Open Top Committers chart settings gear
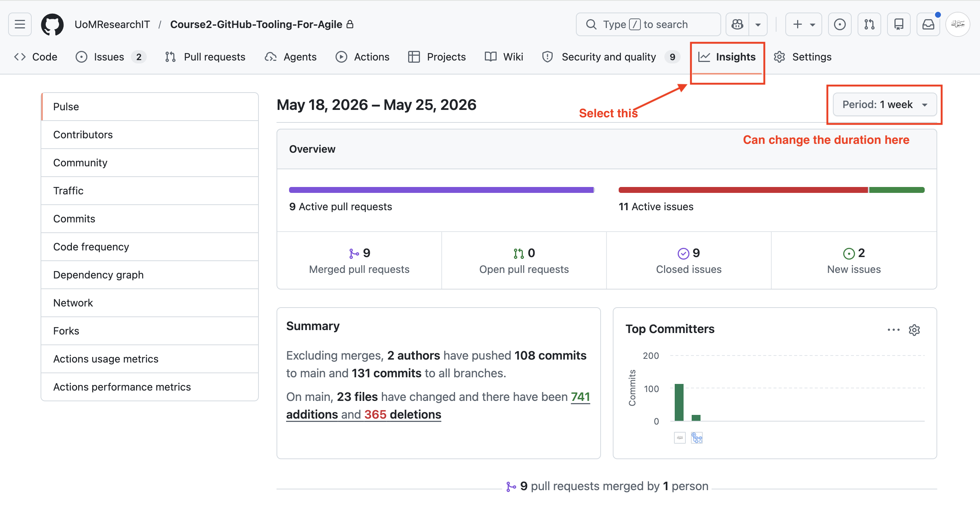Screen dimensions: 980x506 click(914, 330)
